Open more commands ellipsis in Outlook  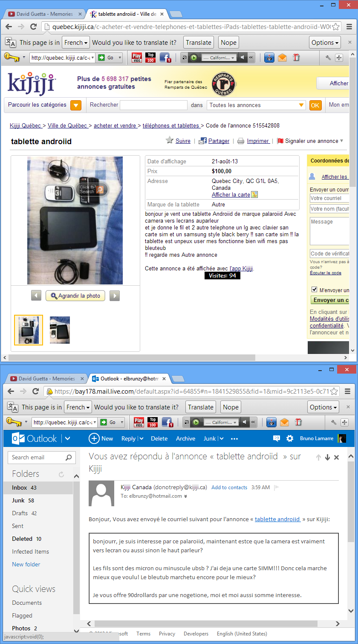pyautogui.click(x=234, y=438)
